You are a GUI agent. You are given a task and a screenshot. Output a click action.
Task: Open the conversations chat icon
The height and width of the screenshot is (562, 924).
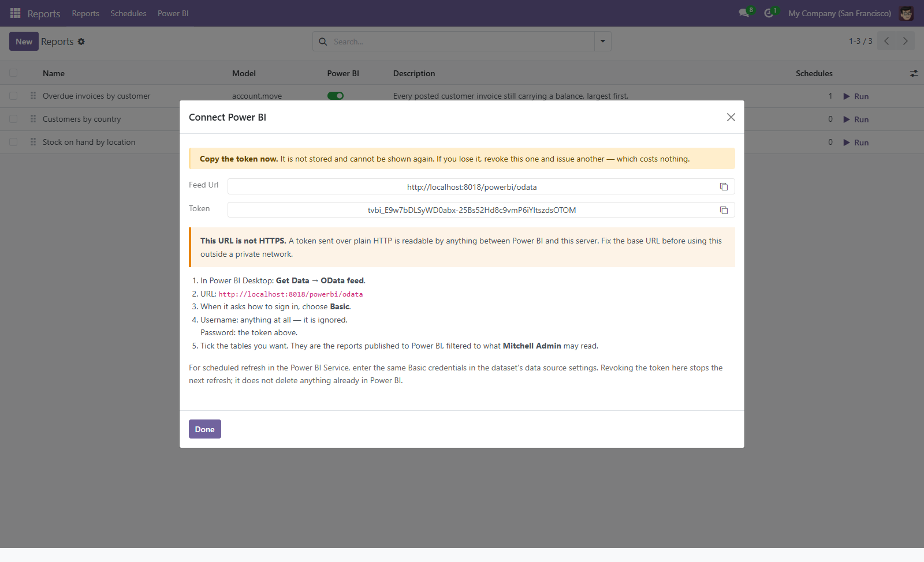744,13
